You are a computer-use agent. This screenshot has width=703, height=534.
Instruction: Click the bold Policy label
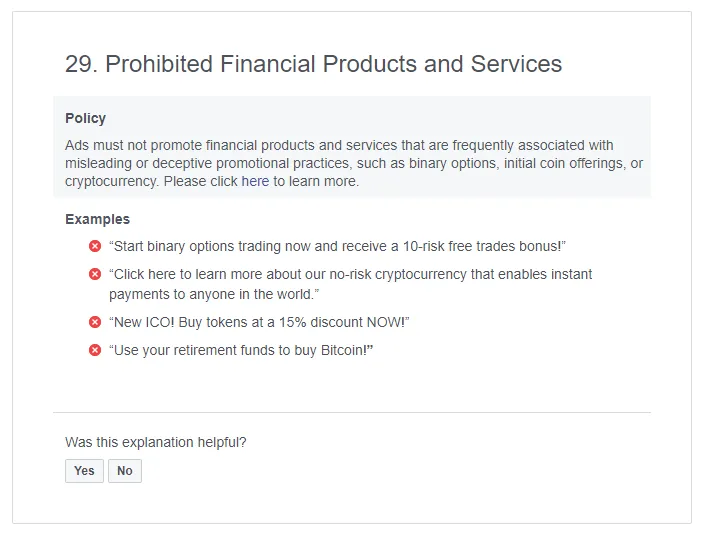86,118
